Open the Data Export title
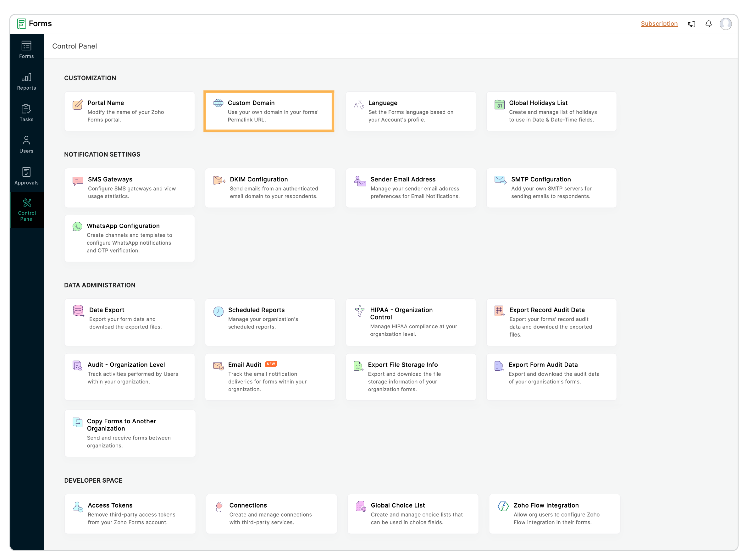This screenshot has height=560, width=747. [107, 310]
